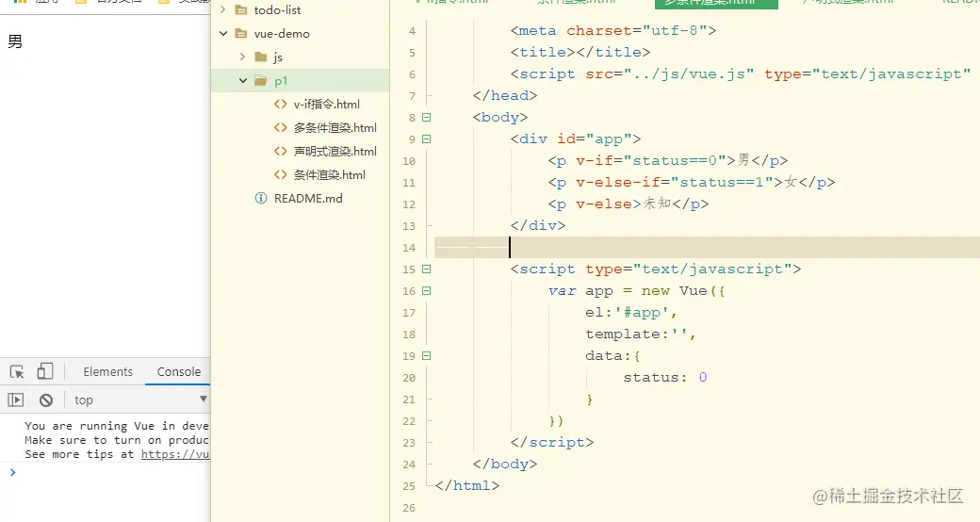Collapse the p1 folder chevron
Viewport: 980px width, 522px height.
[x=243, y=81]
